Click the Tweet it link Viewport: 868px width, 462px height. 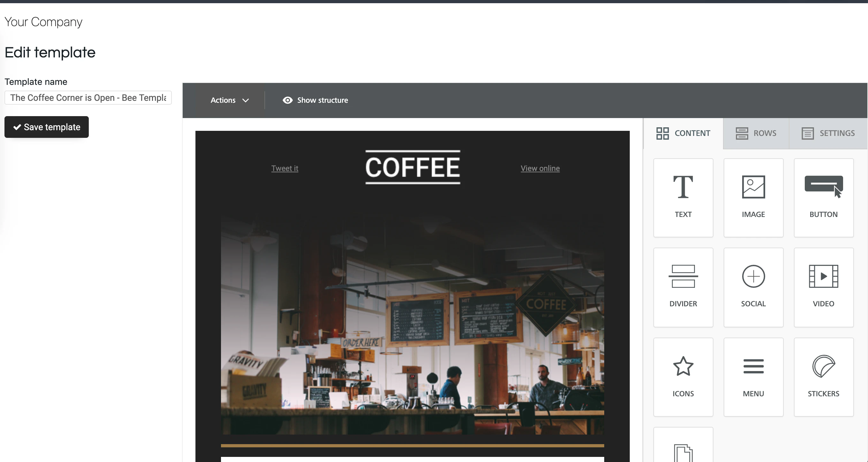[x=285, y=168]
